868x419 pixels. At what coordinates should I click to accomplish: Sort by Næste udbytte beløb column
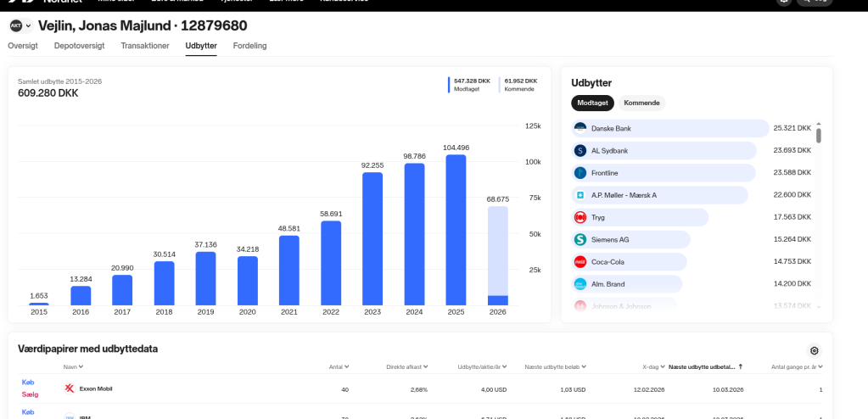click(555, 366)
